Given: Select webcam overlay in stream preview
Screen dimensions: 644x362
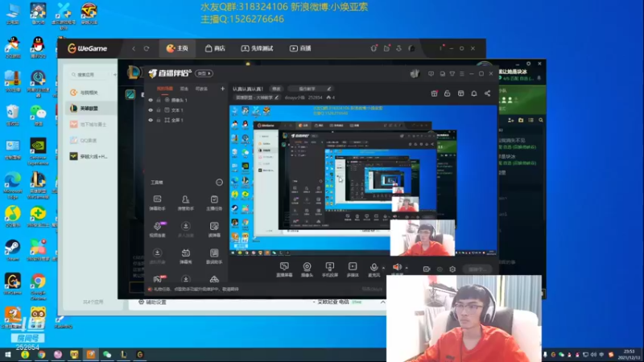Looking at the screenshot, I should tap(422, 237).
